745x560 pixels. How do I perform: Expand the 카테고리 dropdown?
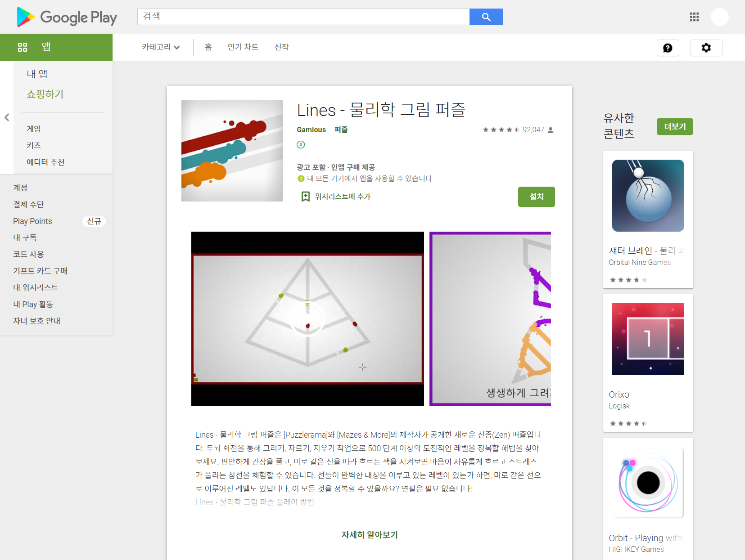[x=161, y=47]
